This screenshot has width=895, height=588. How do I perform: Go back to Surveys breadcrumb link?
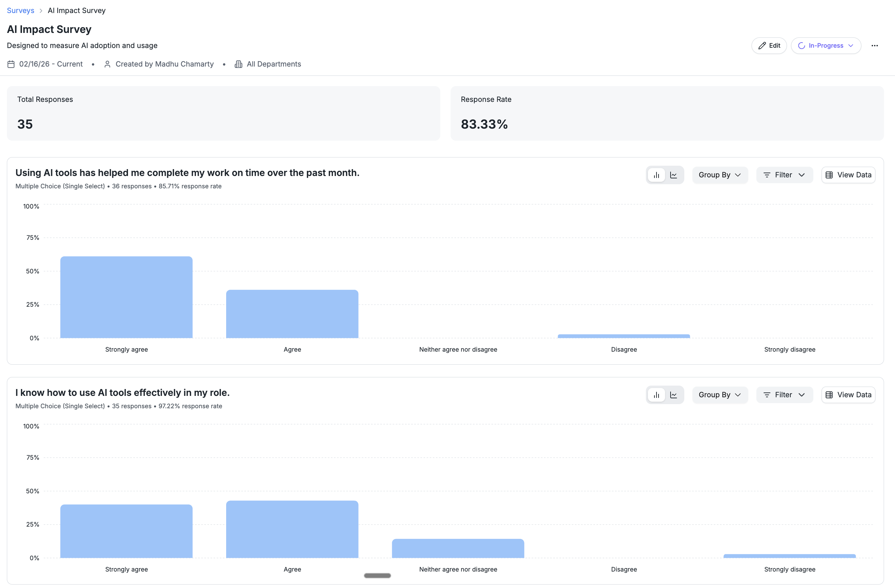20,11
